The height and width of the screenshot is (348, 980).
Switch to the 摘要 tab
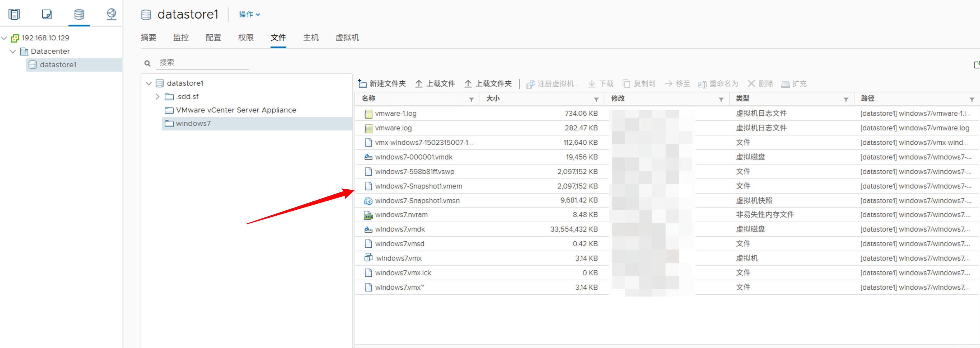(x=148, y=37)
